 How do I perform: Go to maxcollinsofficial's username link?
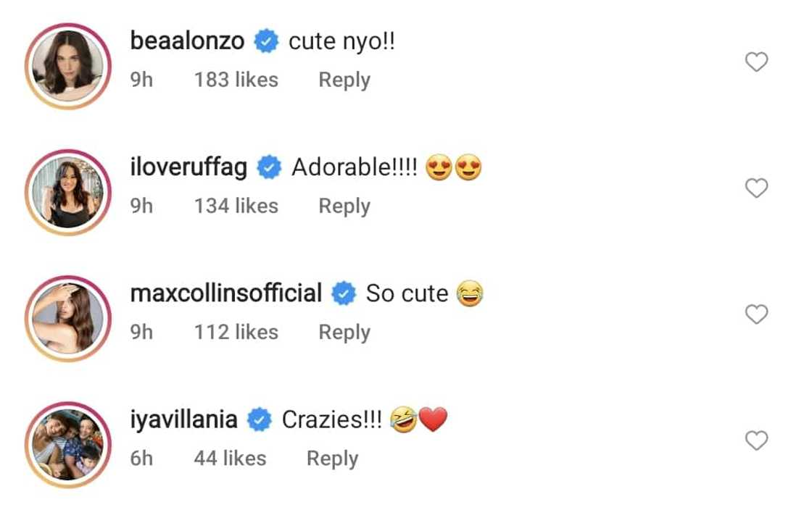[226, 294]
